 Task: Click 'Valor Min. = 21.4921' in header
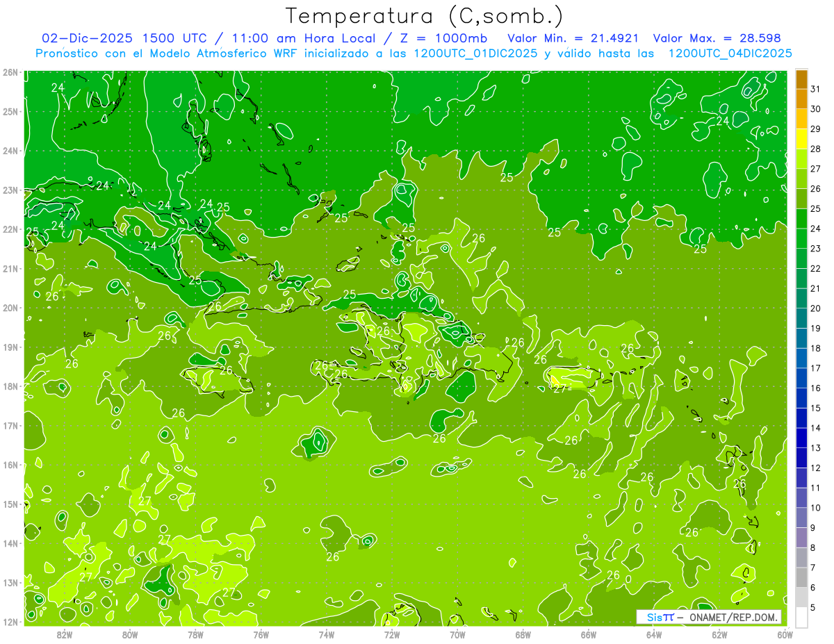click(x=573, y=38)
